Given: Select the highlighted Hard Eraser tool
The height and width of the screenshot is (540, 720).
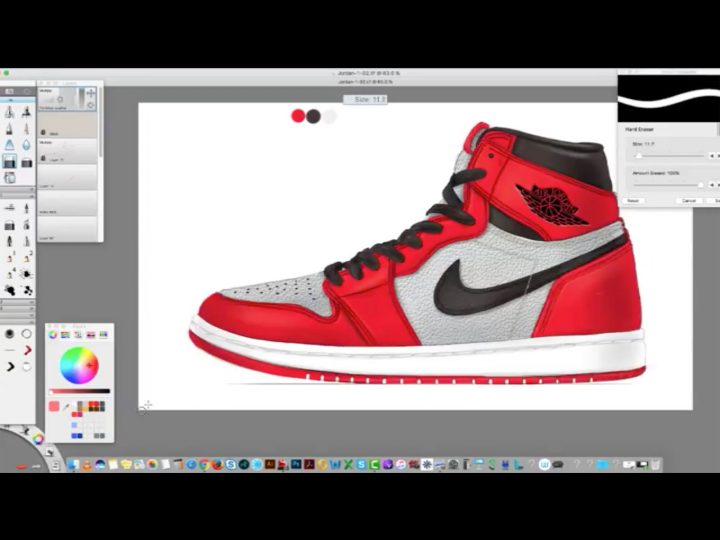Looking at the screenshot, I should [x=9, y=161].
